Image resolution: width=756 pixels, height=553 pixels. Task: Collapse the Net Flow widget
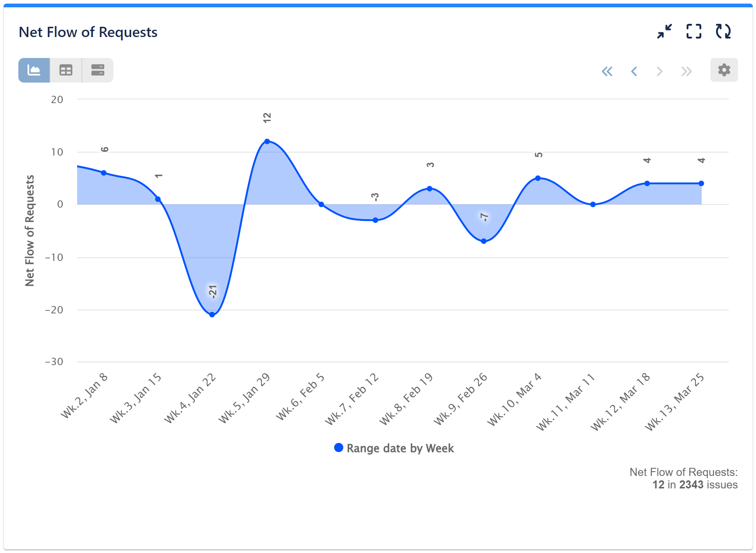click(665, 32)
